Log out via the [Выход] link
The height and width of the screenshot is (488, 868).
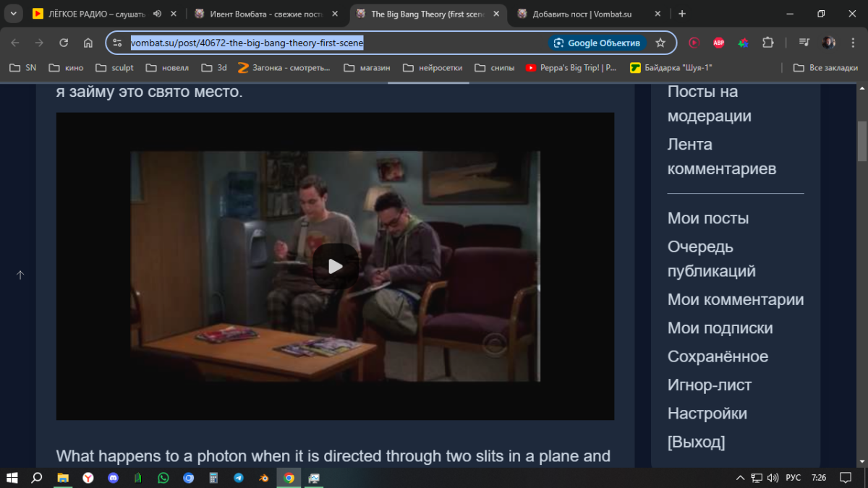pos(697,442)
